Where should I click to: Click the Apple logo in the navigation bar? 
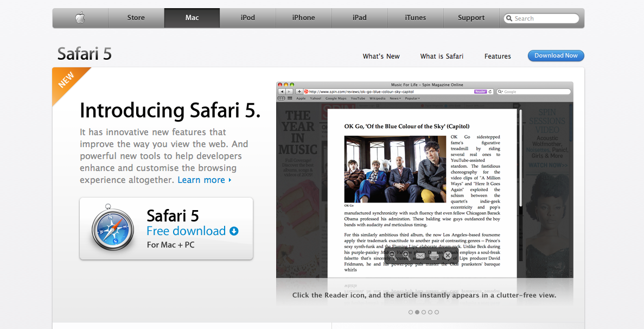(x=80, y=18)
